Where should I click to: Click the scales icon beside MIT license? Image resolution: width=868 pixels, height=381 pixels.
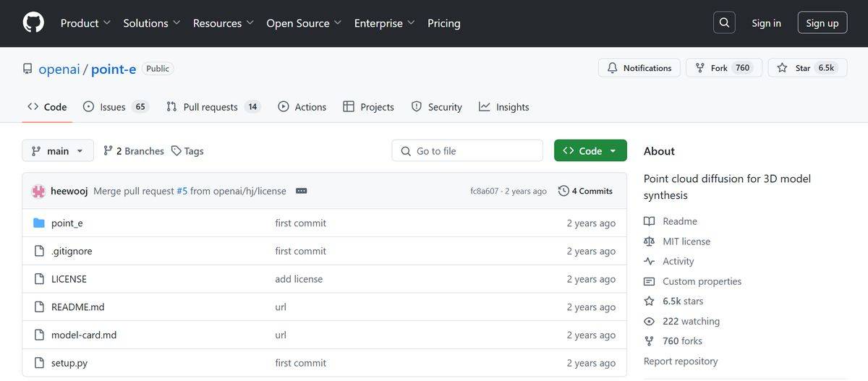[649, 241]
